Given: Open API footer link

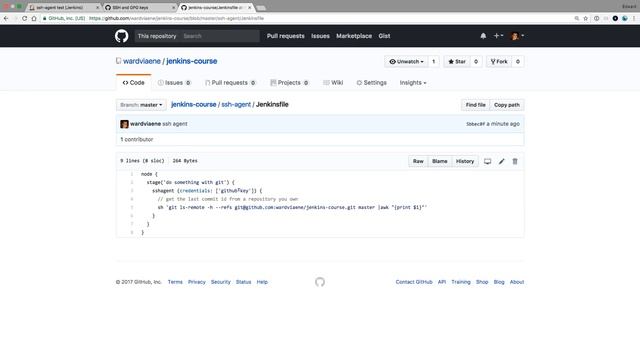Looking at the screenshot, I should pos(442,282).
